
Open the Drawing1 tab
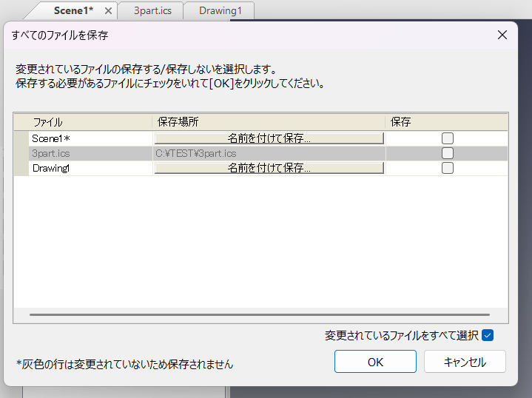[220, 11]
